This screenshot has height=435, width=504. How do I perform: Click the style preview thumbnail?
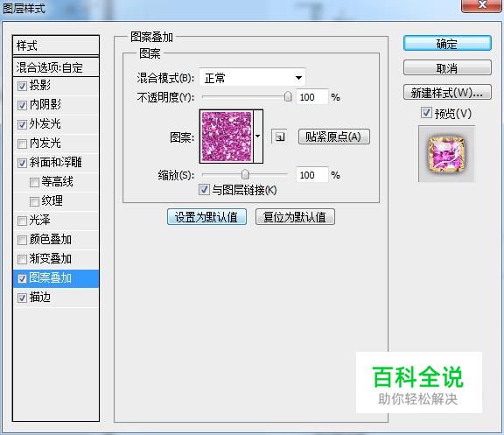click(x=446, y=154)
